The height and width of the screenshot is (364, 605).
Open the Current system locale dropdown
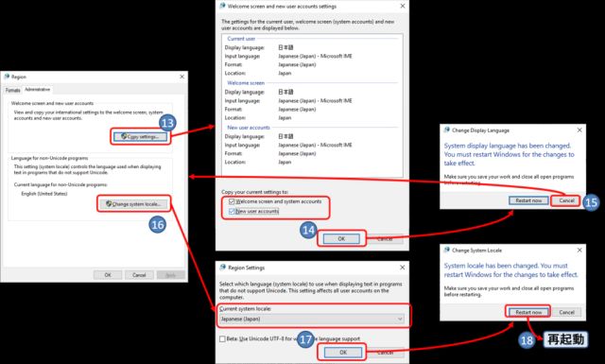[312, 319]
